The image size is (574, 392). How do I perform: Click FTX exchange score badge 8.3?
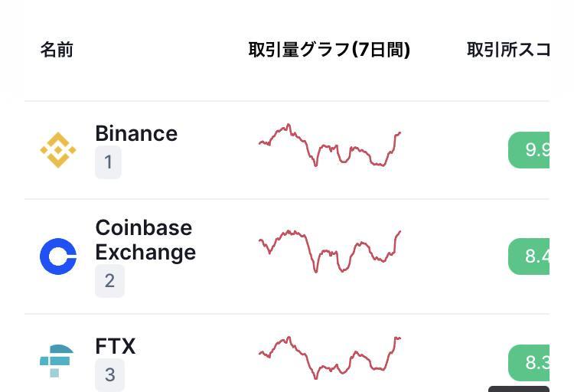[530, 362]
